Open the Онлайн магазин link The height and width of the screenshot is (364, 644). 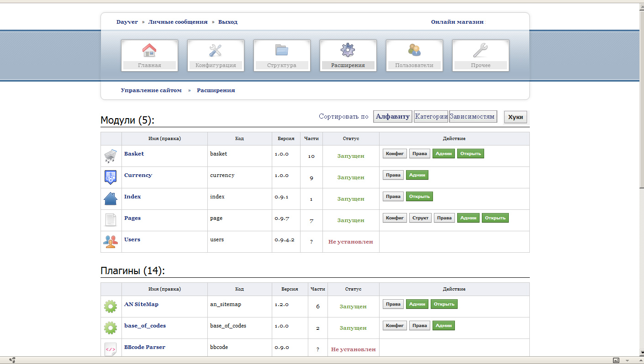tap(457, 22)
